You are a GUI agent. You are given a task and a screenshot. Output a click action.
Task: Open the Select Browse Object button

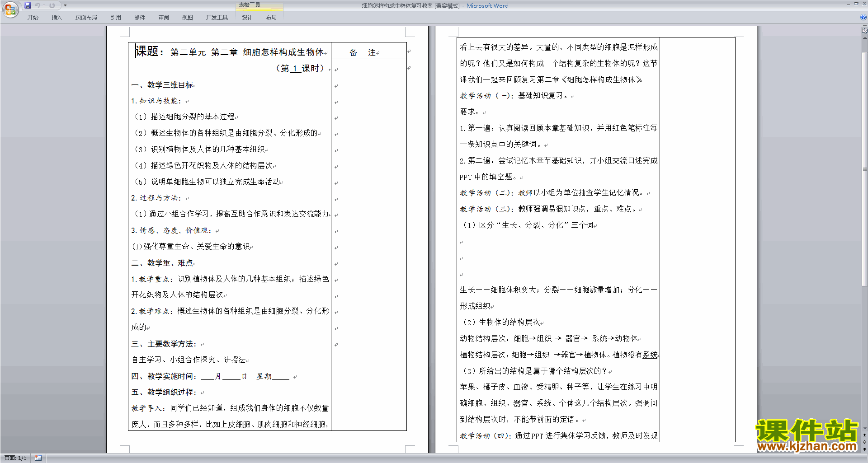[x=865, y=442]
